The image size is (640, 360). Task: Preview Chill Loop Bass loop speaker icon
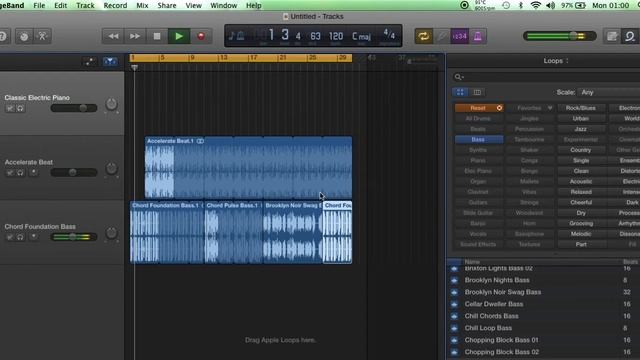coord(454,328)
